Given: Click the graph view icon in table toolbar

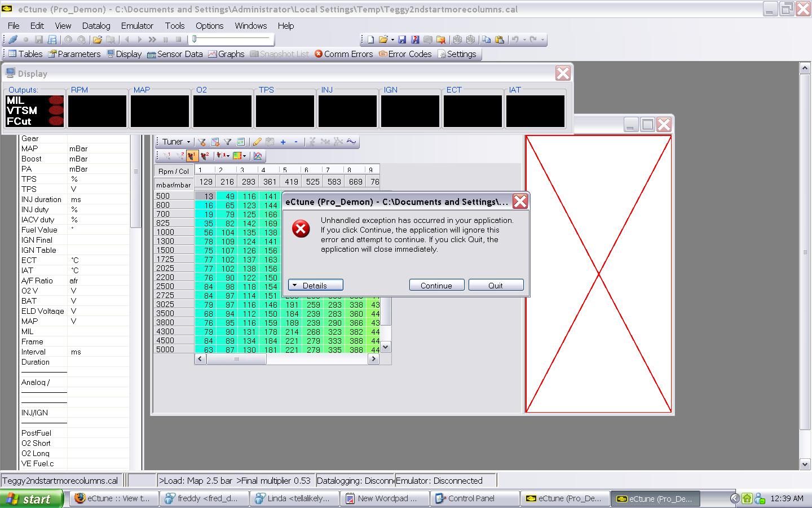Looking at the screenshot, I should pyautogui.click(x=258, y=156).
